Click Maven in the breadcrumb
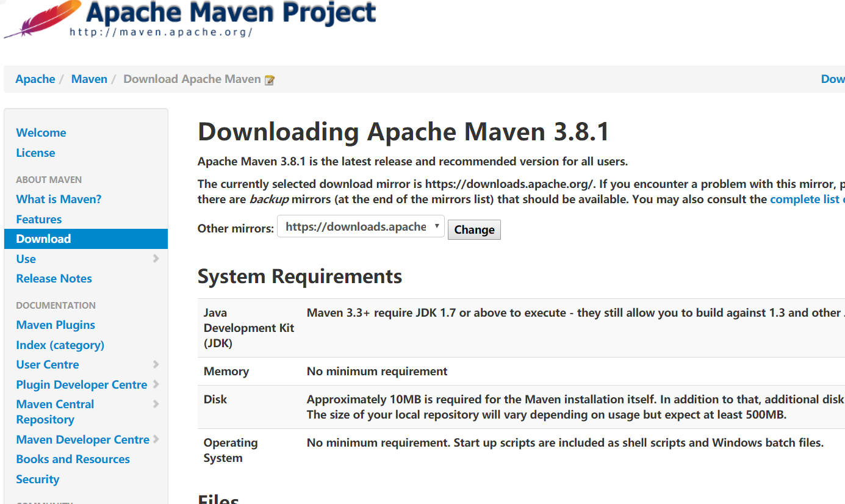Viewport: 845px width, 504px height. click(89, 79)
